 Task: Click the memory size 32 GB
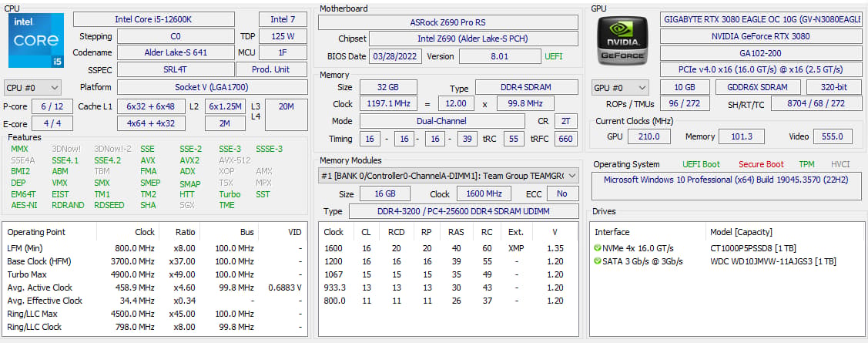(389, 88)
